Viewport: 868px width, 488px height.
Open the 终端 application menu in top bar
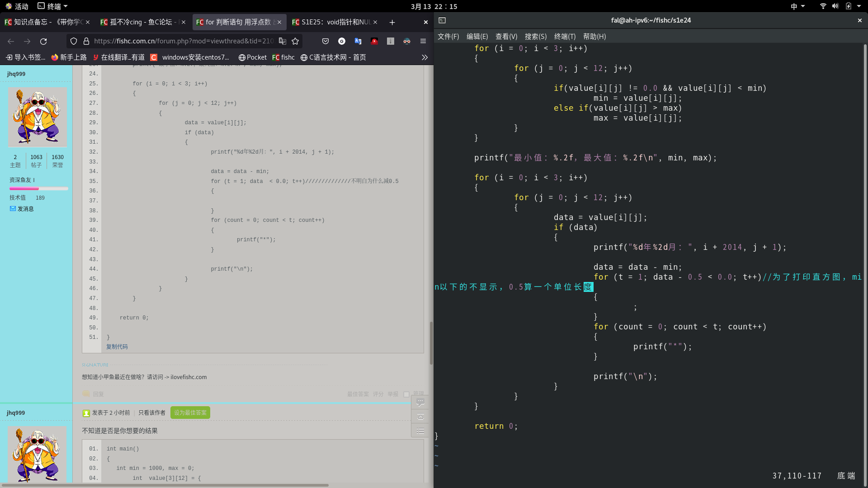(52, 6)
